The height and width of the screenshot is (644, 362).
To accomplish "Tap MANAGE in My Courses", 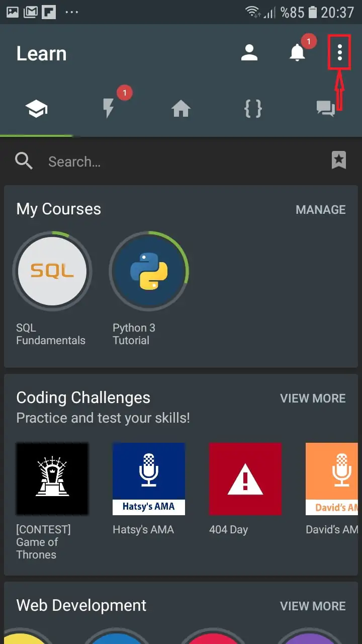I will click(320, 210).
